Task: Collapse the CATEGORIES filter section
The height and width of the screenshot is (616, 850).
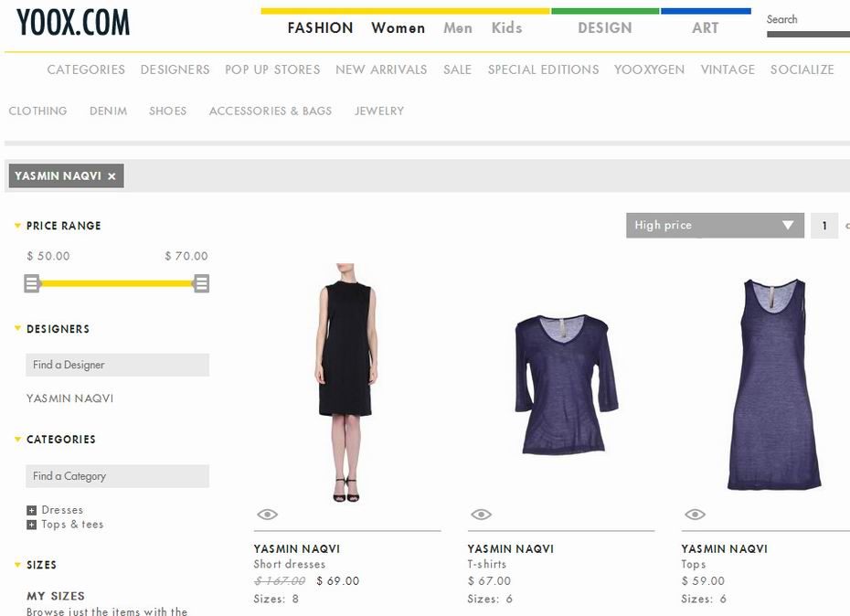Action: (17, 440)
